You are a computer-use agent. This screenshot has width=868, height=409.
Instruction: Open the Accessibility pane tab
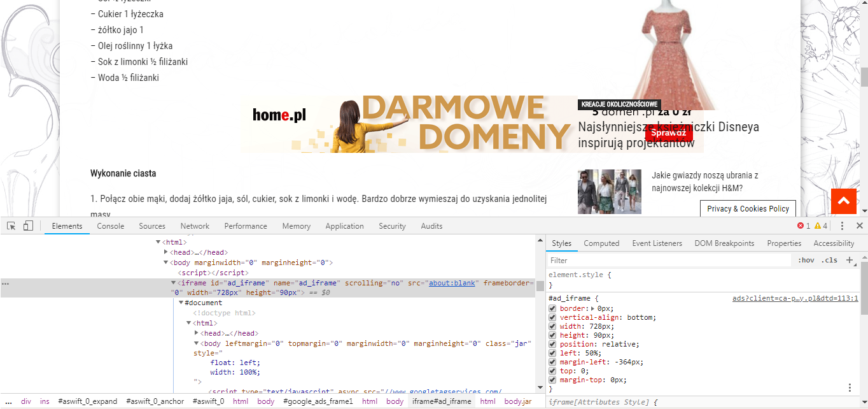coord(834,243)
